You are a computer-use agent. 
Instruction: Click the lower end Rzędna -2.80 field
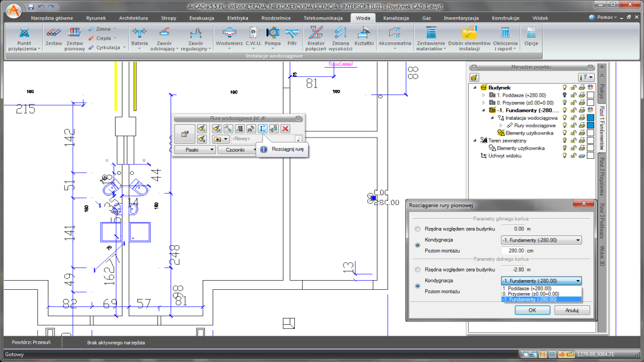pyautogui.click(x=513, y=270)
